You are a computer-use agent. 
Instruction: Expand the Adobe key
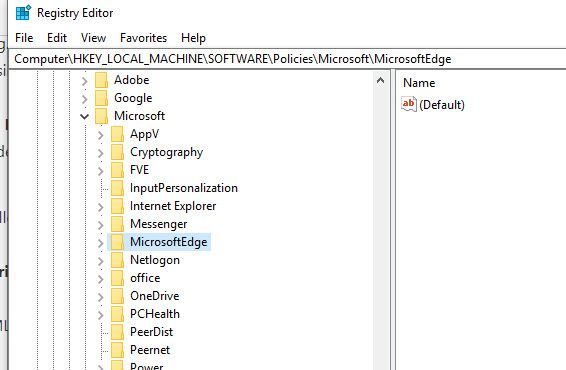(84, 81)
